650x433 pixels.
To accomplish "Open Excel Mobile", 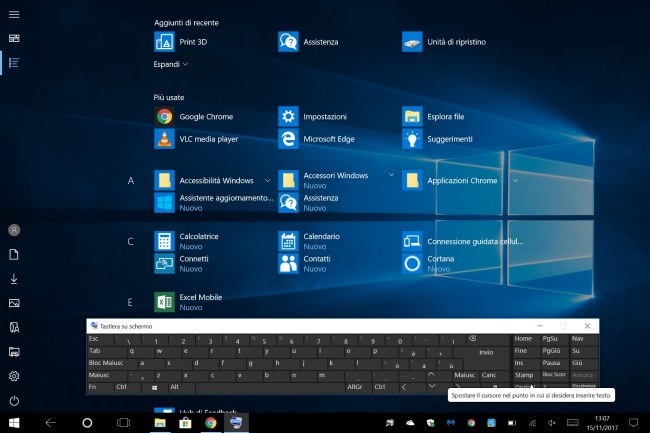I will coord(188,302).
